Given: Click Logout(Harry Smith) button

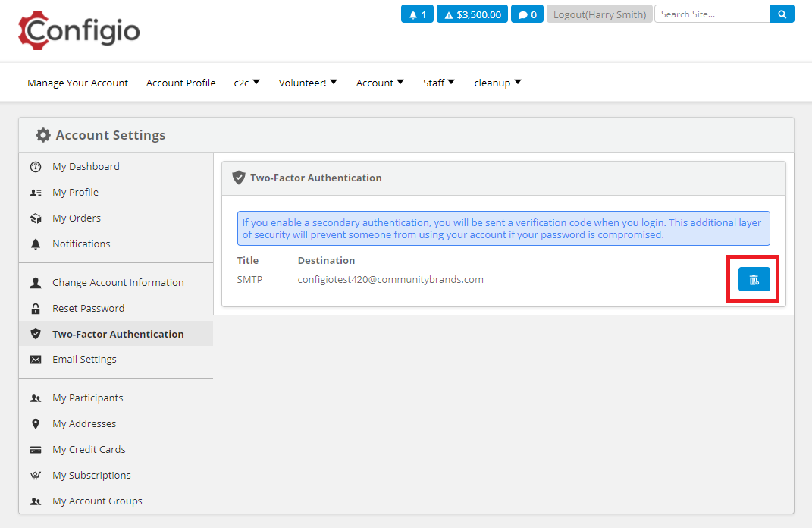Looking at the screenshot, I should click(x=599, y=14).
